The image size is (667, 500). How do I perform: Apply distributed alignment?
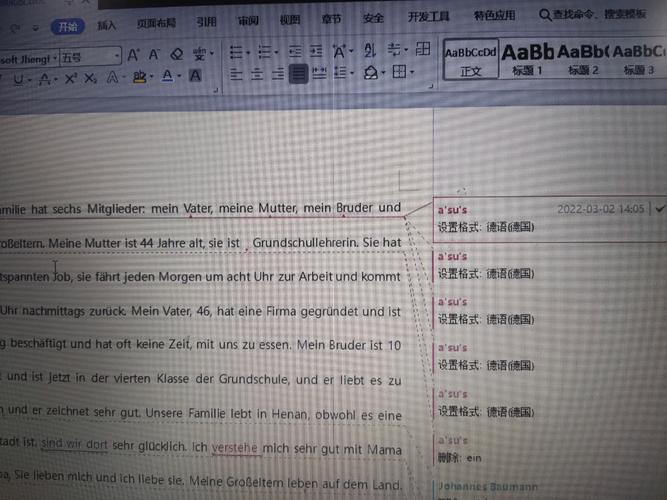point(319,74)
